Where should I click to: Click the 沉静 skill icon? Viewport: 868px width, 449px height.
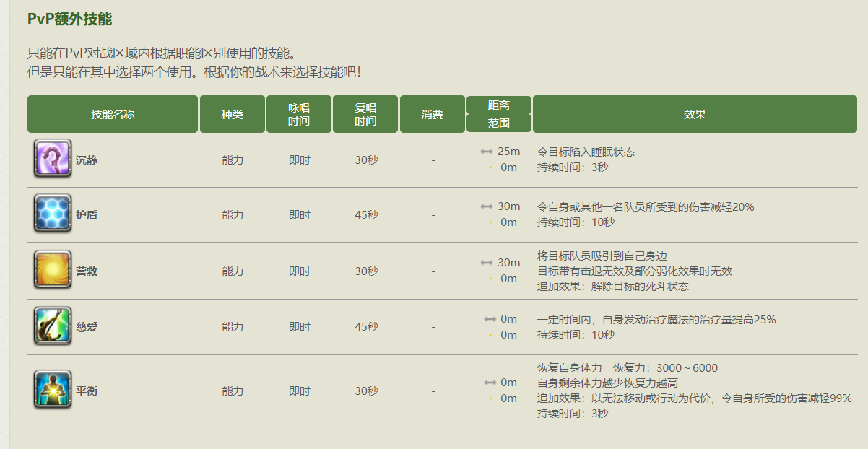[52, 159]
